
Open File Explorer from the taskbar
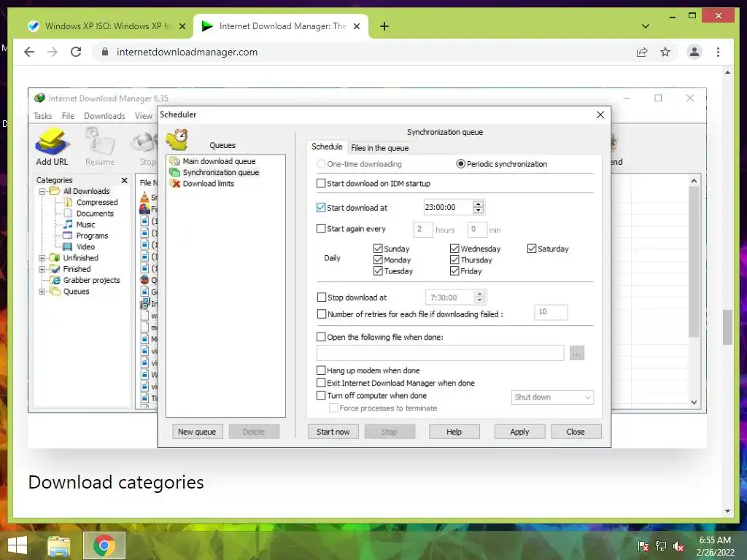click(58, 545)
